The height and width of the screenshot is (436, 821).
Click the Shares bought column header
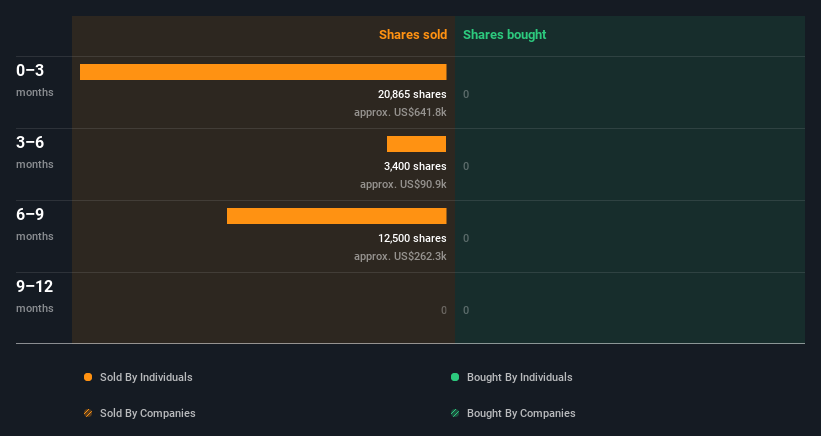[x=504, y=35]
